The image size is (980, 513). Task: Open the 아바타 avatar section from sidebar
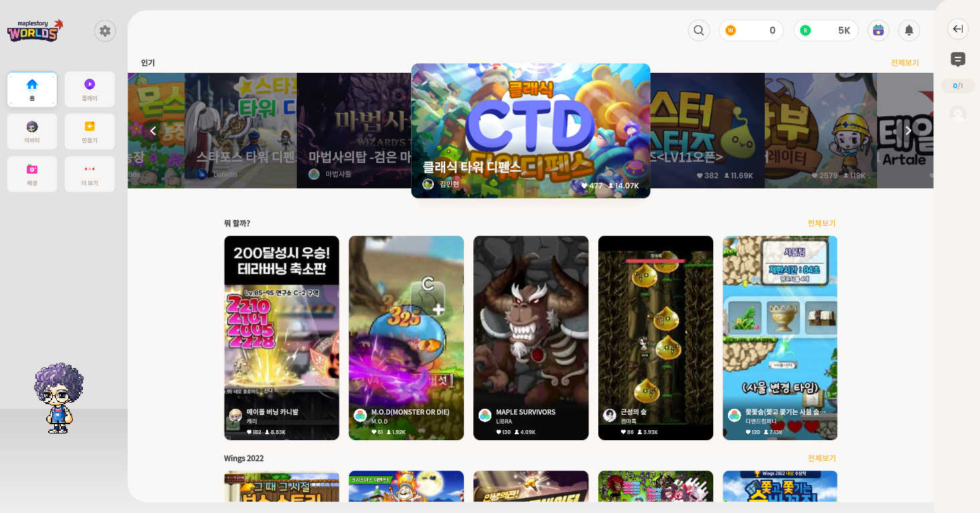coord(31,131)
